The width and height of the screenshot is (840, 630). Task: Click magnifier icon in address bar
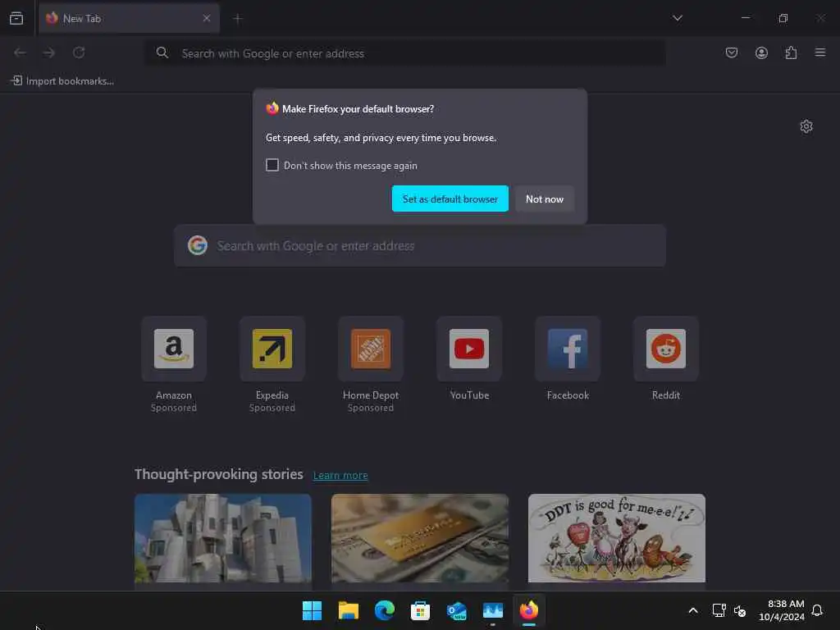click(x=162, y=52)
